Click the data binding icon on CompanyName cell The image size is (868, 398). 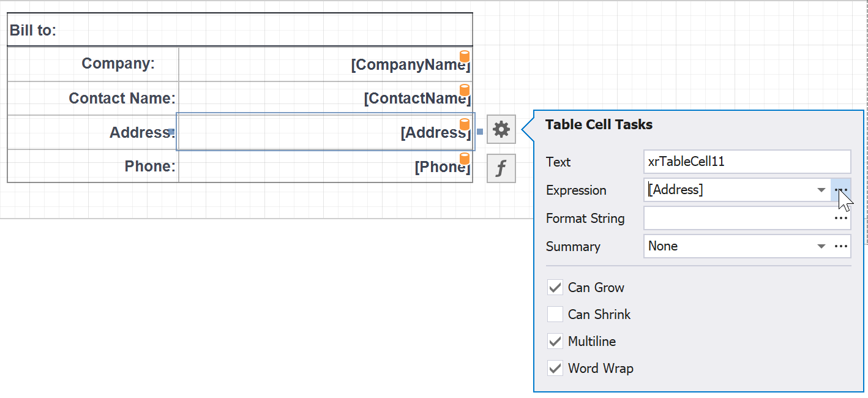pos(465,57)
